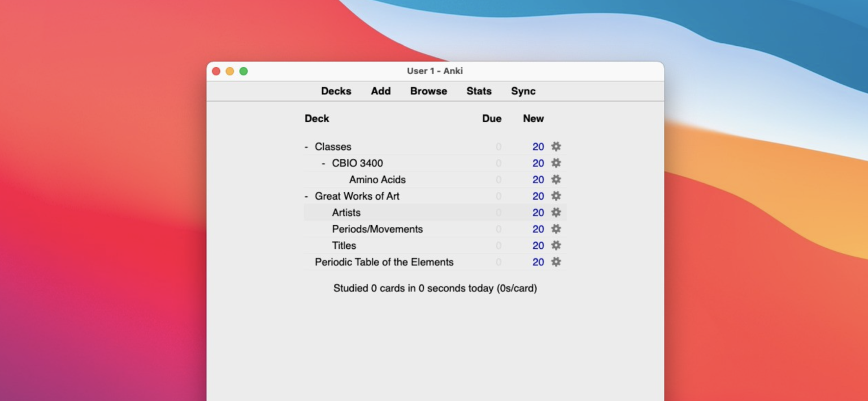Open the gear menu beside CBIO 3400

555,163
